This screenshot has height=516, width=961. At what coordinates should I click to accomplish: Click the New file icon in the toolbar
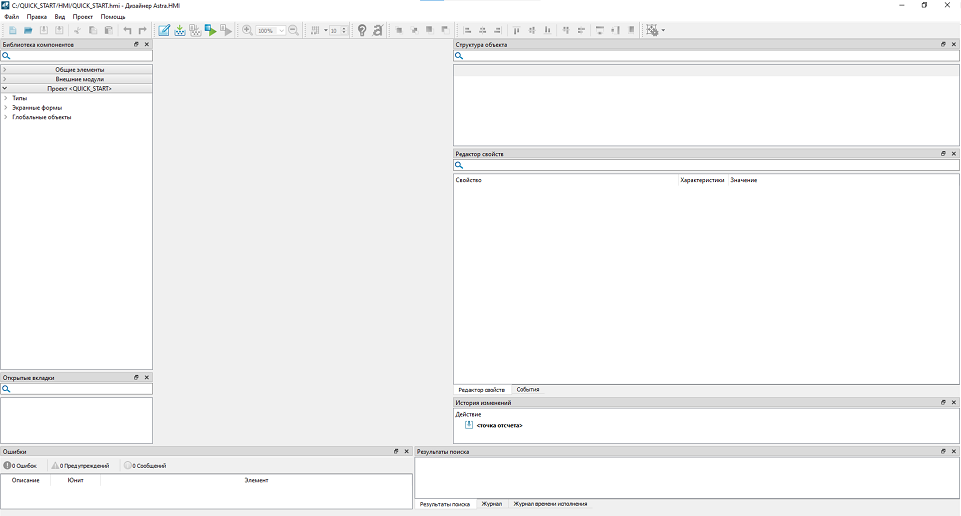pos(12,31)
